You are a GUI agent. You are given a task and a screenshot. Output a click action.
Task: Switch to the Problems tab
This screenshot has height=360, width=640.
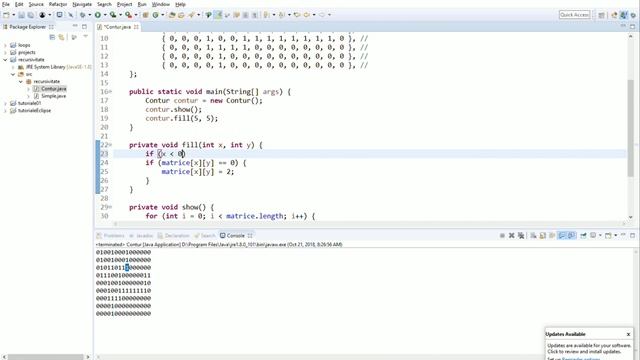110,236
